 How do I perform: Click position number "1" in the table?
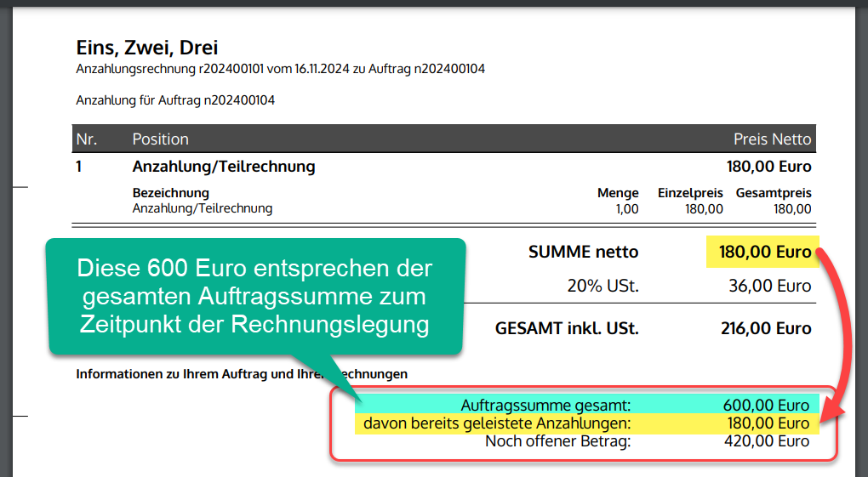(78, 167)
